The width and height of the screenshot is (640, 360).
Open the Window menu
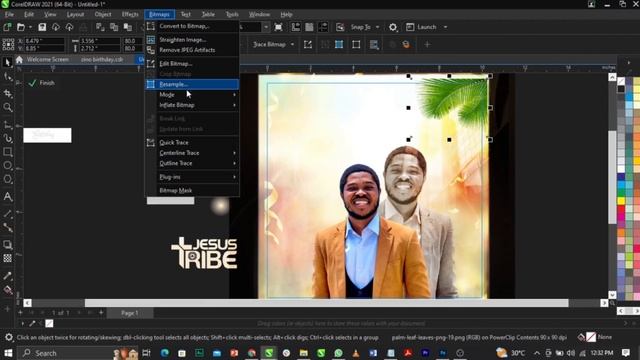click(x=259, y=14)
